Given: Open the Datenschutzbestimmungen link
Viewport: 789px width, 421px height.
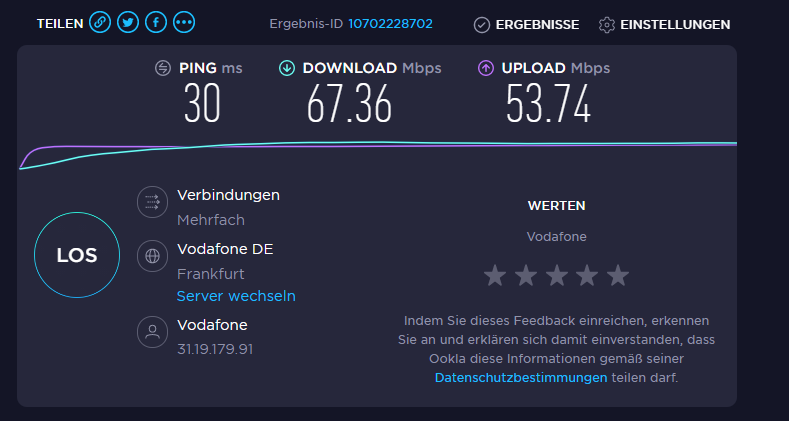Looking at the screenshot, I should 521,378.
